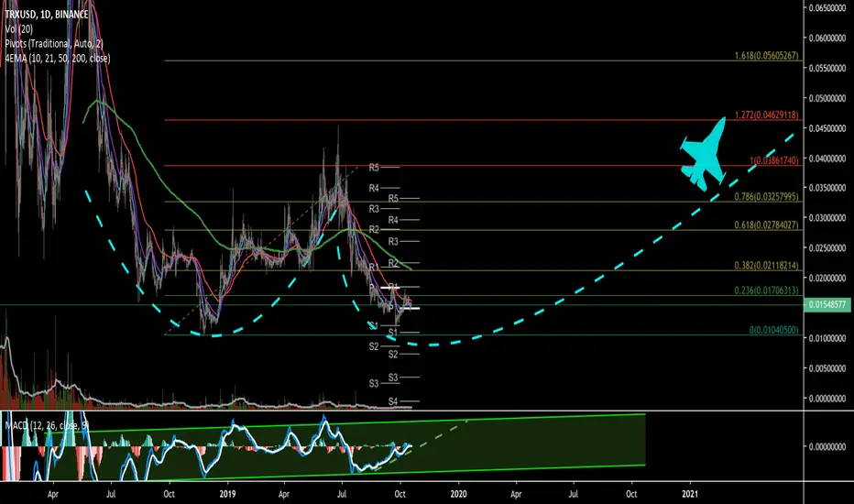Click the Vol (20) indicator label

[x=19, y=29]
